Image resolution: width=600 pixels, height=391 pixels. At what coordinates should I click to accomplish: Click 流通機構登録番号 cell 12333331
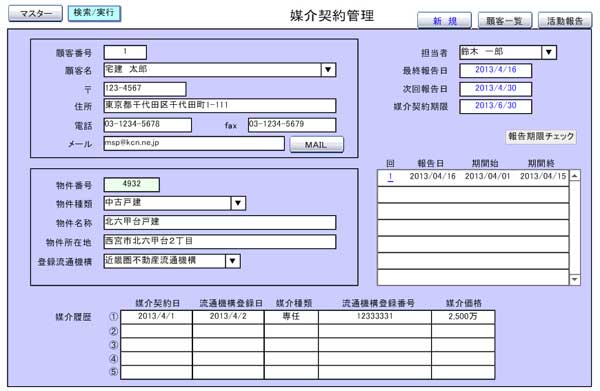375,317
